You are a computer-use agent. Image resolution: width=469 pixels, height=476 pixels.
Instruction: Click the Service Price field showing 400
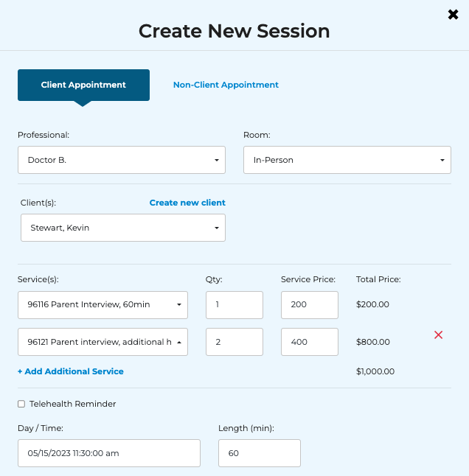click(x=309, y=342)
